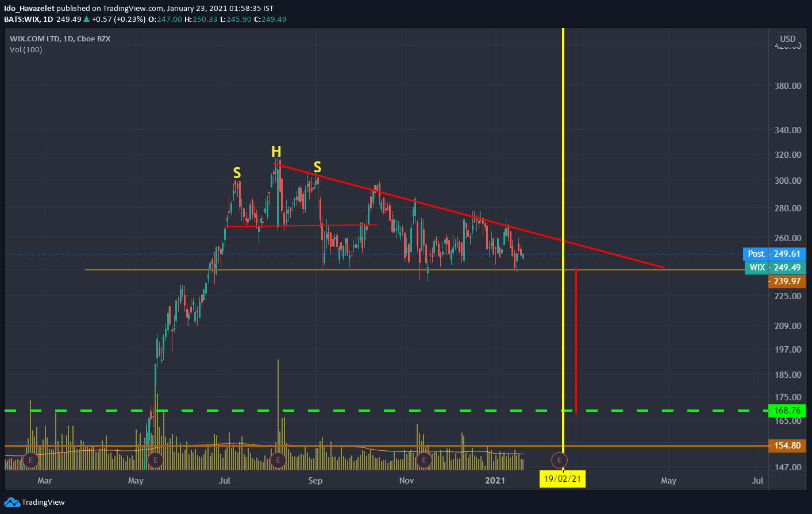Click the Vol (100) indicator label

point(26,49)
